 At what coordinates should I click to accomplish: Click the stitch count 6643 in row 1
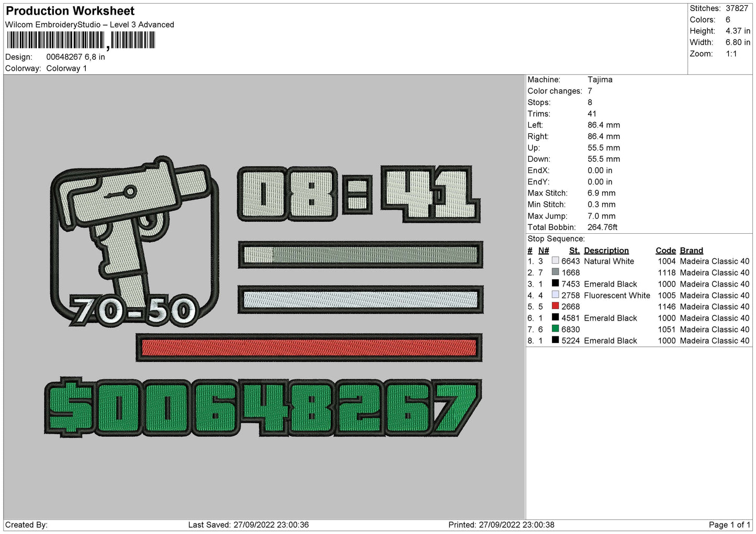[x=570, y=261]
